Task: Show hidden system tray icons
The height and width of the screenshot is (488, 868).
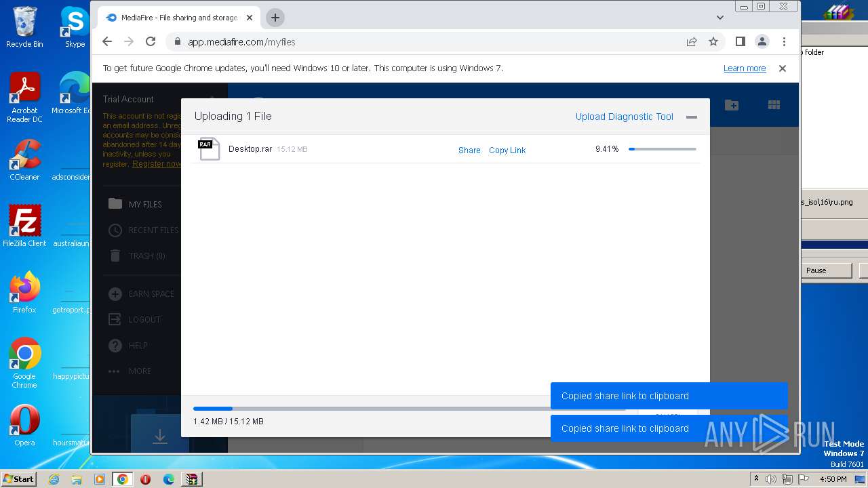Action: (x=756, y=479)
